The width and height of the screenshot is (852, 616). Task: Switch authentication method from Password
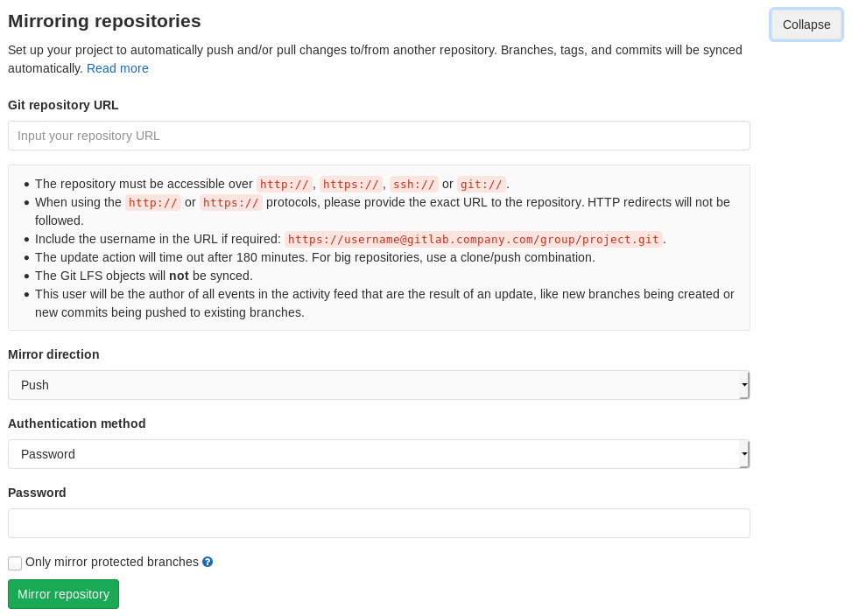point(378,454)
